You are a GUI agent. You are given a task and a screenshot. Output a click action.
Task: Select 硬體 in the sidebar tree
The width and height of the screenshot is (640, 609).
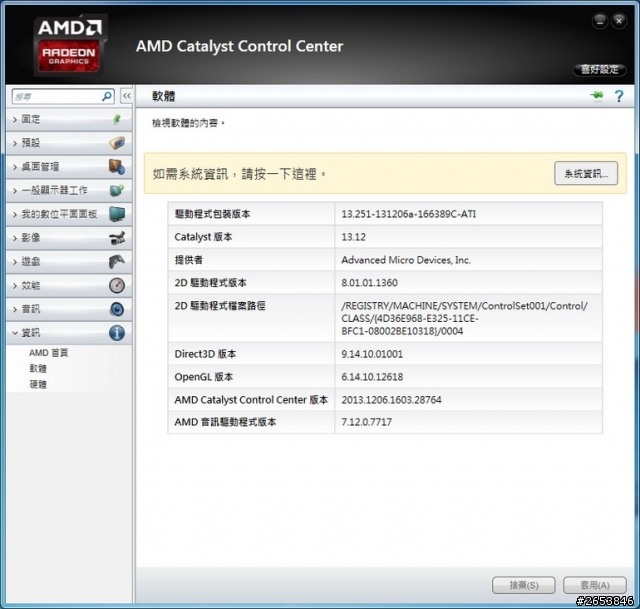pyautogui.click(x=38, y=384)
